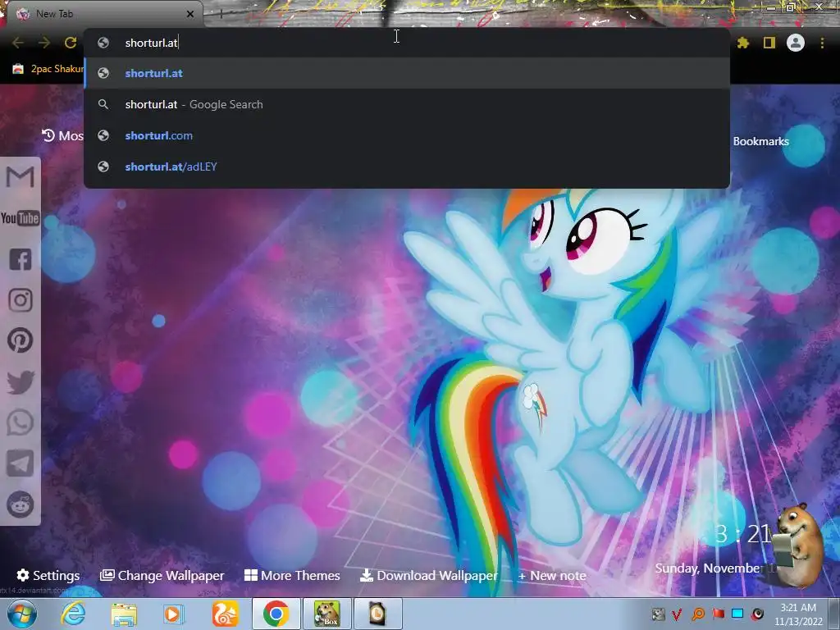
Task: Open Pinterest sidebar shortcut
Action: point(21,340)
